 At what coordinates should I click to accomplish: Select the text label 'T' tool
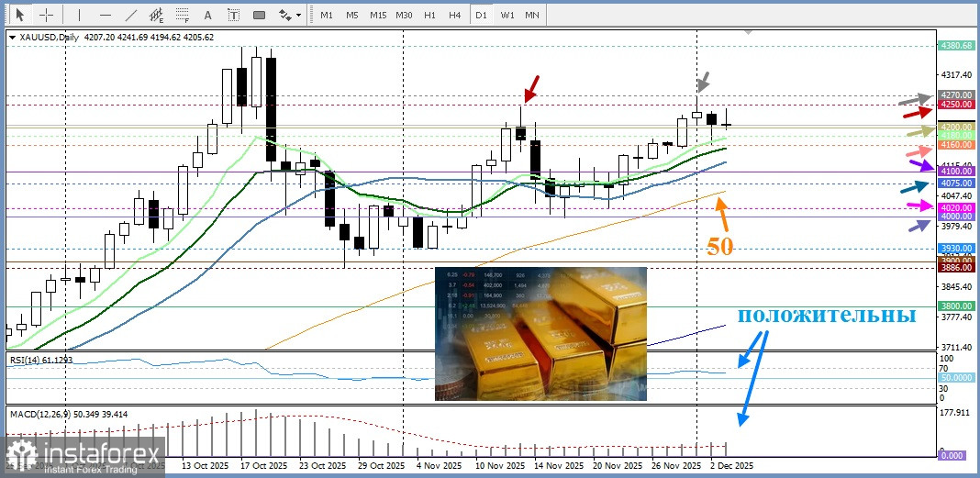[233, 15]
